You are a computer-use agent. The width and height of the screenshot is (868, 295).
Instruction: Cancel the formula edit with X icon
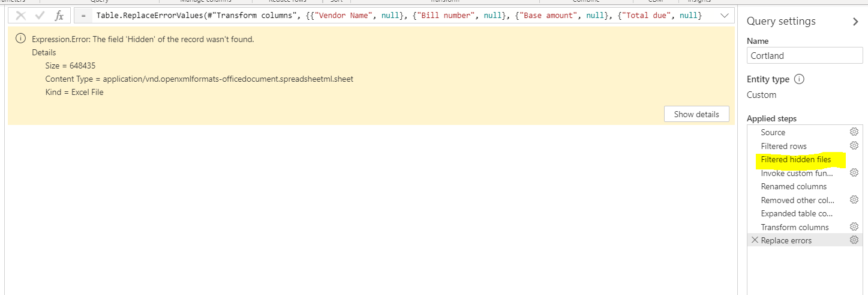point(21,16)
